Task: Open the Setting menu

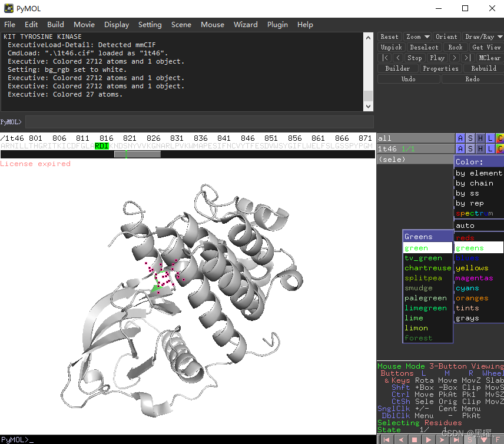Action: (x=150, y=24)
